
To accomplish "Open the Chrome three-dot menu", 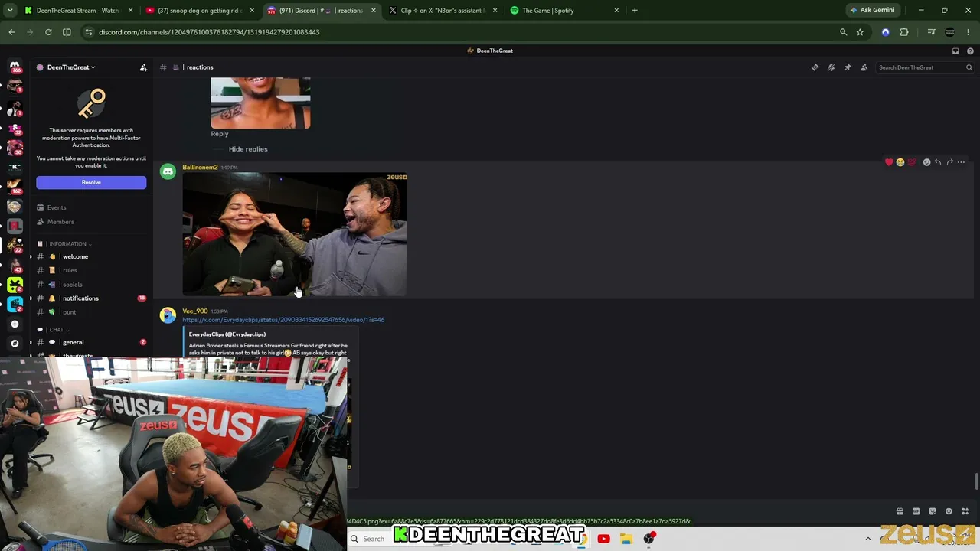I will pyautogui.click(x=969, y=32).
